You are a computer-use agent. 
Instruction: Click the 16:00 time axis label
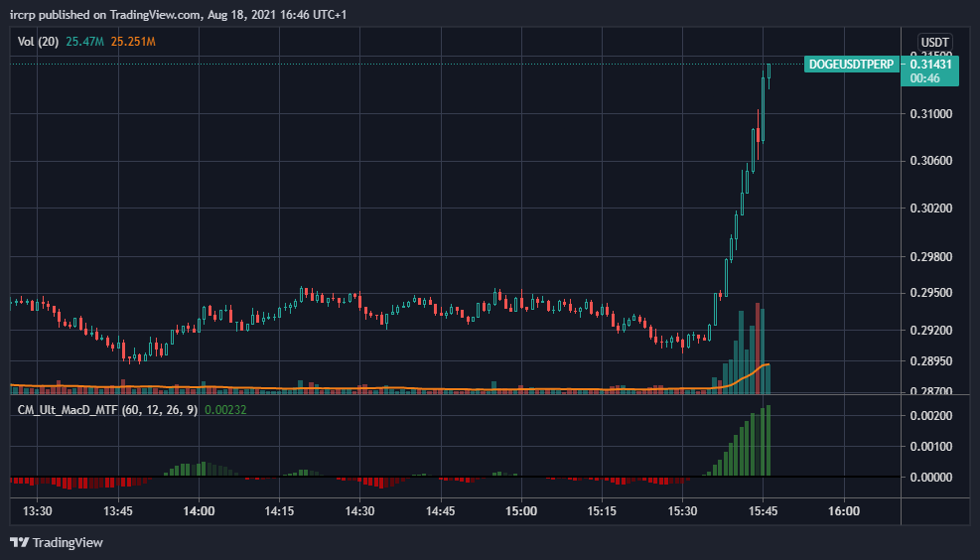(x=844, y=511)
